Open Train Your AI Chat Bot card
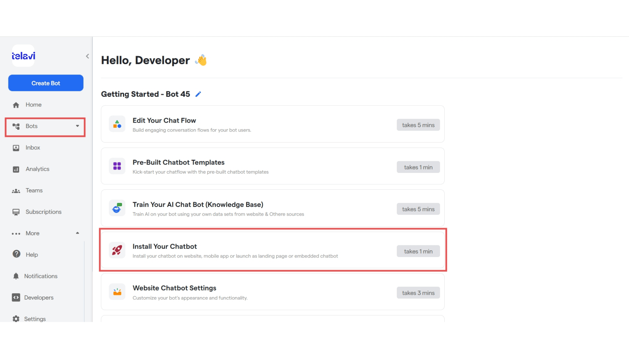 273,208
